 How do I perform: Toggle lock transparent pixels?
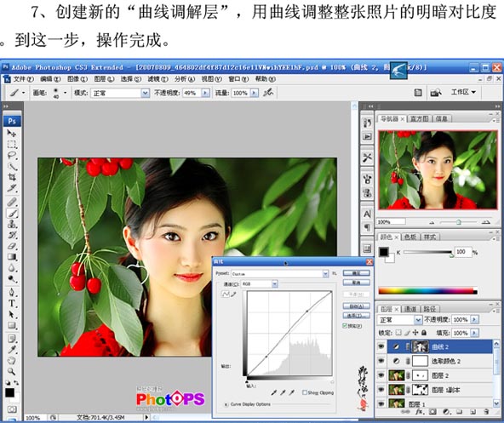(x=398, y=333)
